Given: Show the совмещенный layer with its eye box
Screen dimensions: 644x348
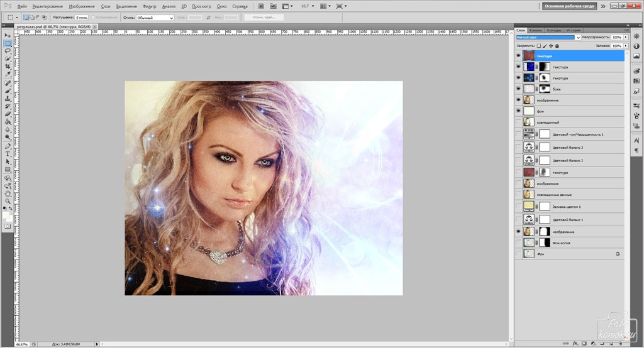Looking at the screenshot, I should (x=518, y=122).
